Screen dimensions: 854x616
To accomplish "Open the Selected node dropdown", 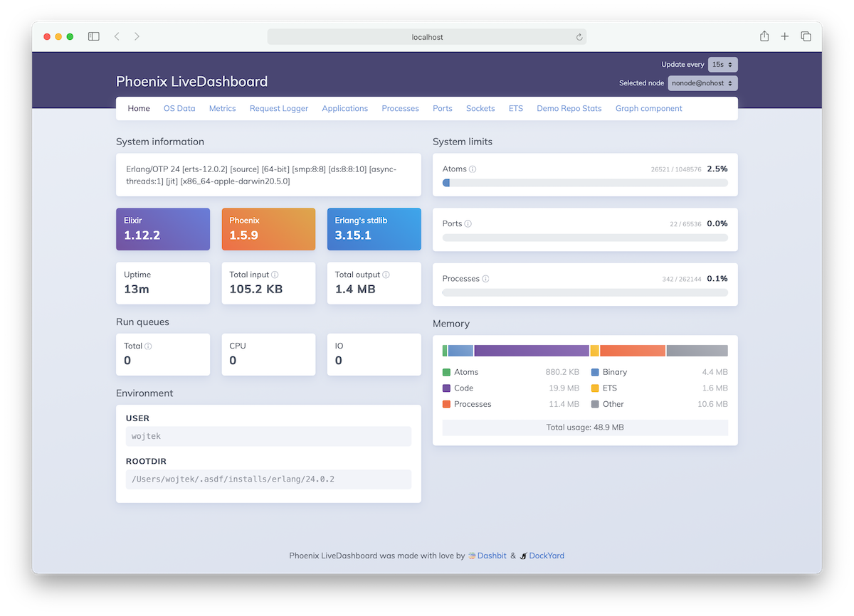I will click(x=702, y=83).
